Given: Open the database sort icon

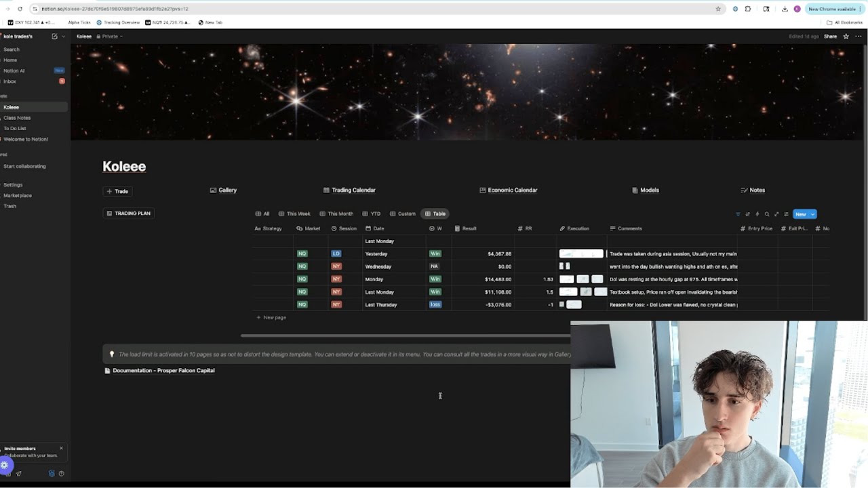Looking at the screenshot, I should point(748,214).
